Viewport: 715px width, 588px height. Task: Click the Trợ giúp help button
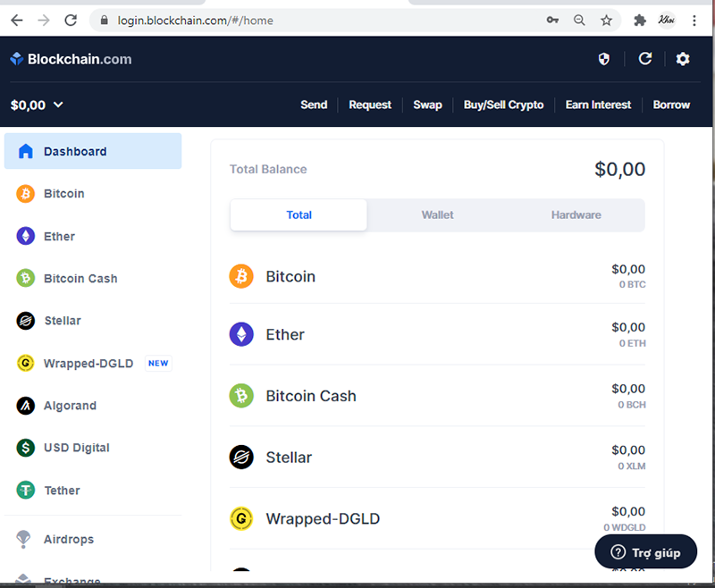[x=645, y=552]
